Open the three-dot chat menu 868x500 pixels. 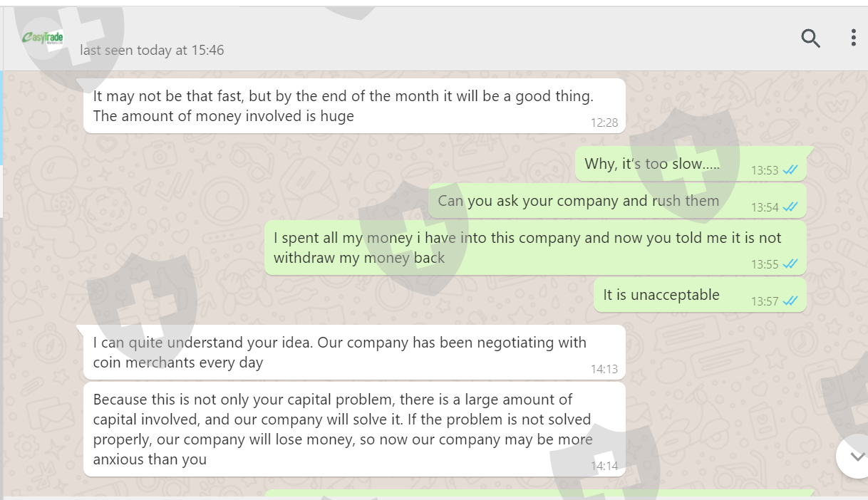point(853,38)
